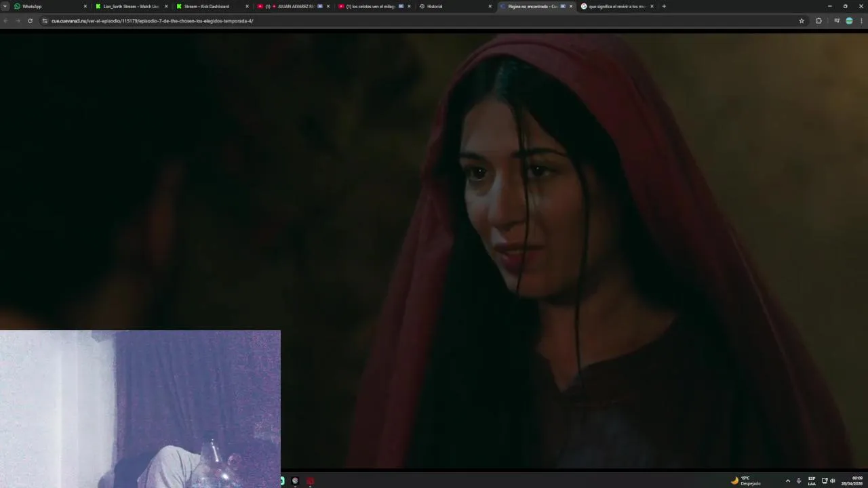Close the WhatsApp tab

click(x=85, y=6)
